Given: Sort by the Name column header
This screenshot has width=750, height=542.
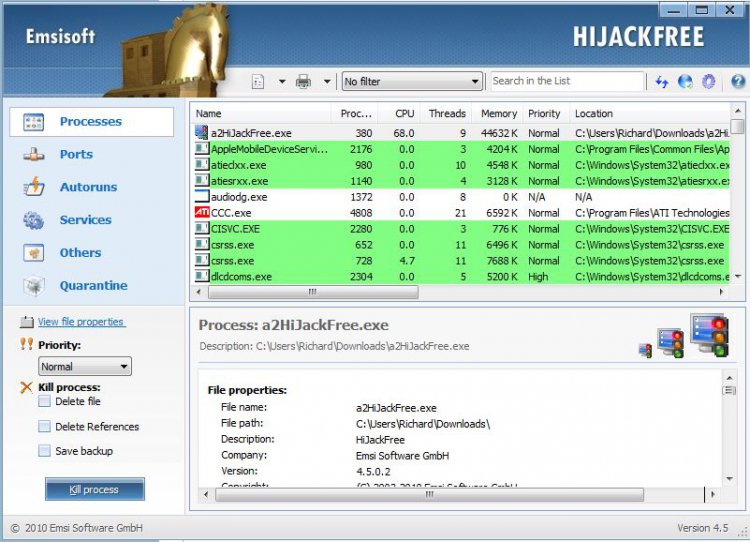Looking at the screenshot, I should click(x=261, y=114).
